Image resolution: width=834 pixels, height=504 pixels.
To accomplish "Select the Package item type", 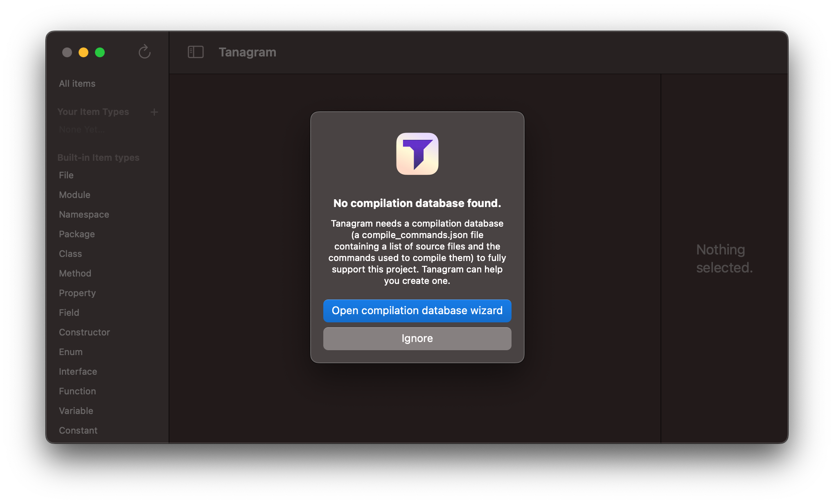I will point(77,234).
